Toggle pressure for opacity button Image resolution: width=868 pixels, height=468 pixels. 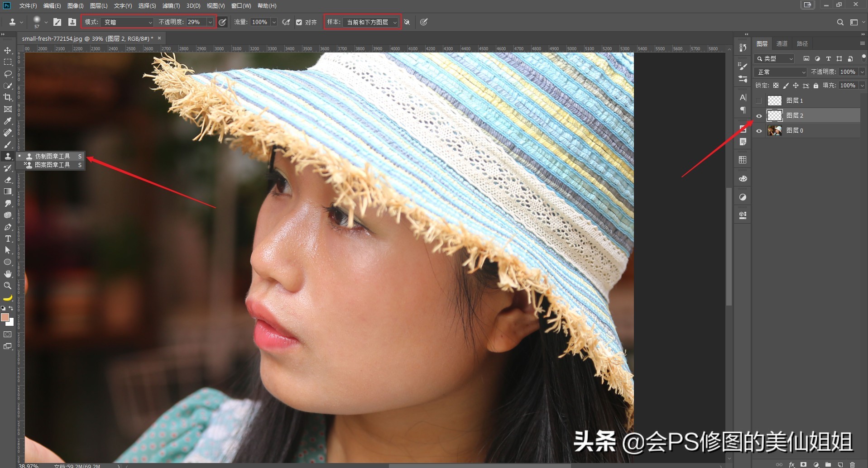pyautogui.click(x=222, y=22)
